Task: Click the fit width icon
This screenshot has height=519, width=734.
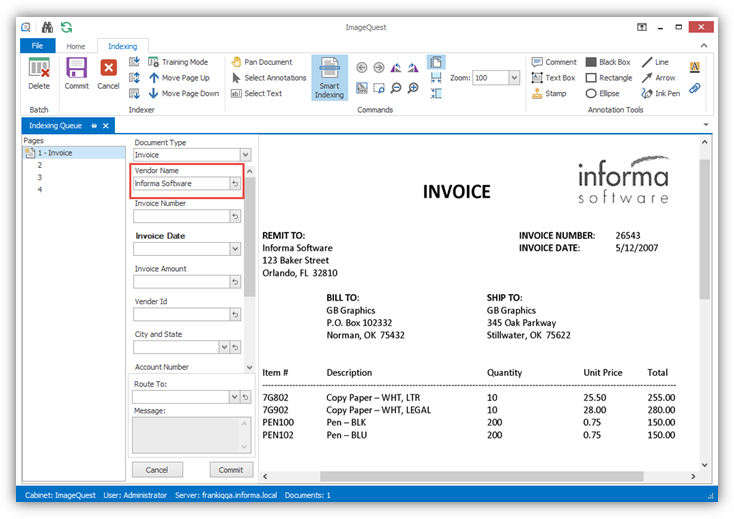Action: [x=436, y=78]
